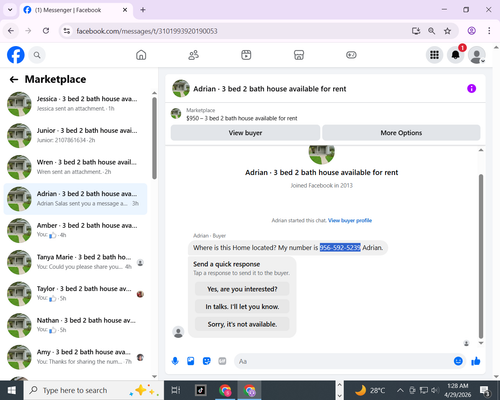Send a thumbs-up like

(x=476, y=361)
